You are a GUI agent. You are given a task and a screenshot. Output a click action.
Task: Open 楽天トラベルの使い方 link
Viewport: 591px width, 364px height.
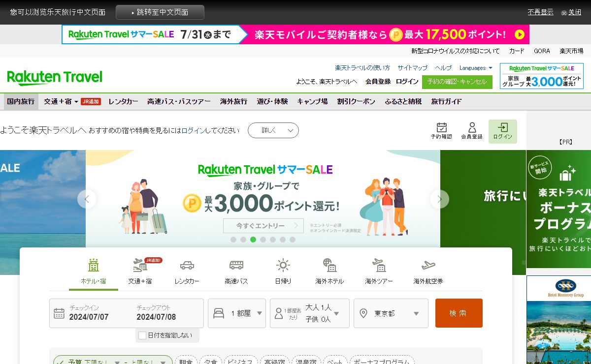[362, 68]
